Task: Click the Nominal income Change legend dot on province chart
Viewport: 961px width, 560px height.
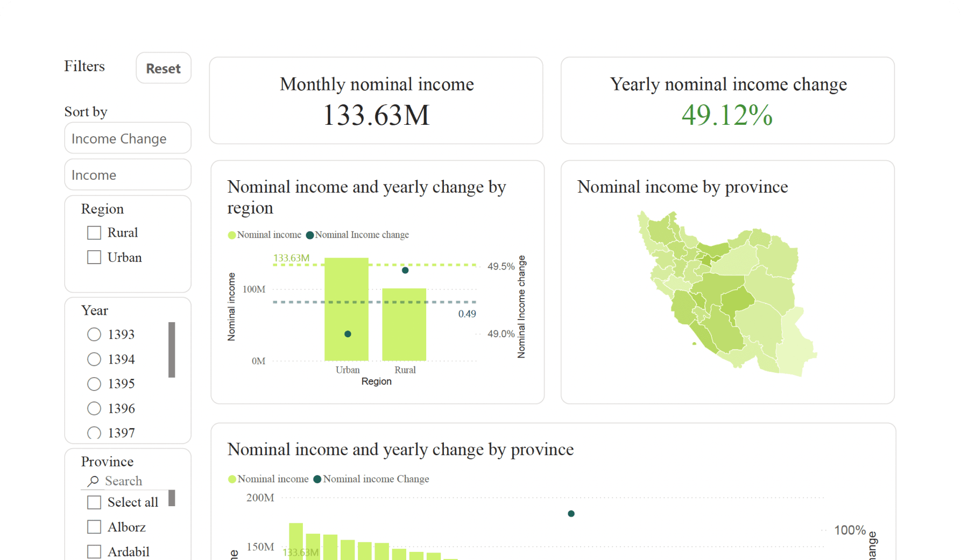Action: [317, 479]
